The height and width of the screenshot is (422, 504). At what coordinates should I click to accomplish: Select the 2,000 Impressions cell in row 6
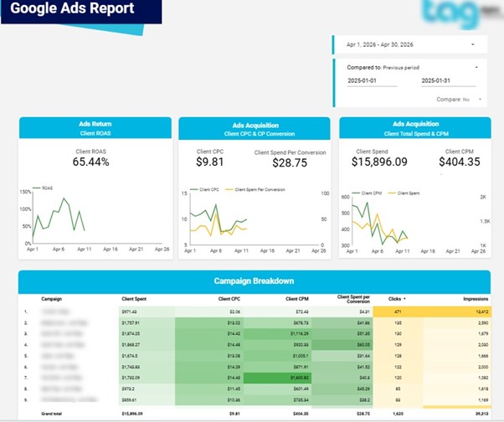pos(457,367)
